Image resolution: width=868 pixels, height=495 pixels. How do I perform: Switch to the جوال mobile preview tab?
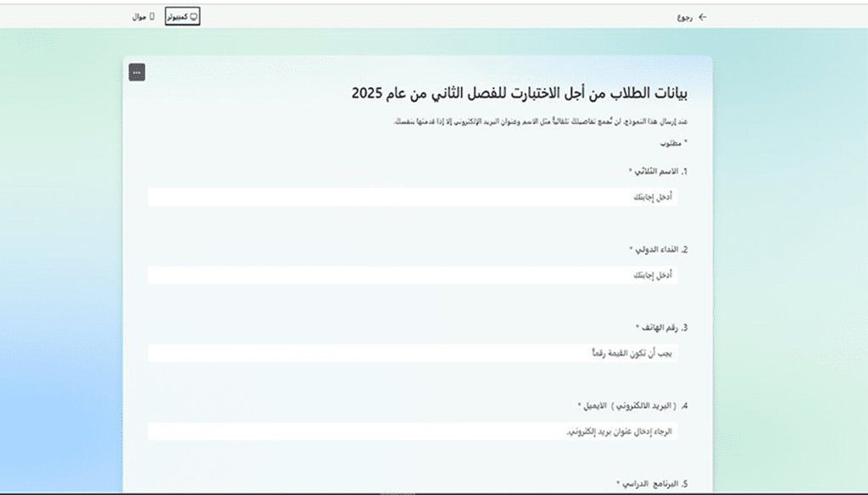143,17
